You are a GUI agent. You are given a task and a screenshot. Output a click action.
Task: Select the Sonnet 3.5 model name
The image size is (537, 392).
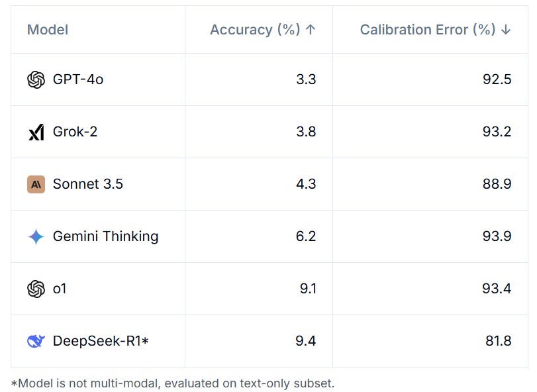tap(87, 184)
